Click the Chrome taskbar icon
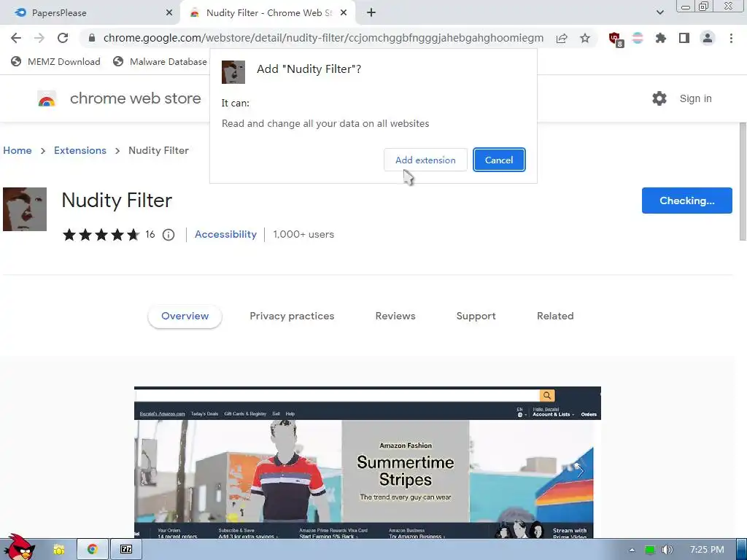This screenshot has height=560, width=747. pos(93,550)
